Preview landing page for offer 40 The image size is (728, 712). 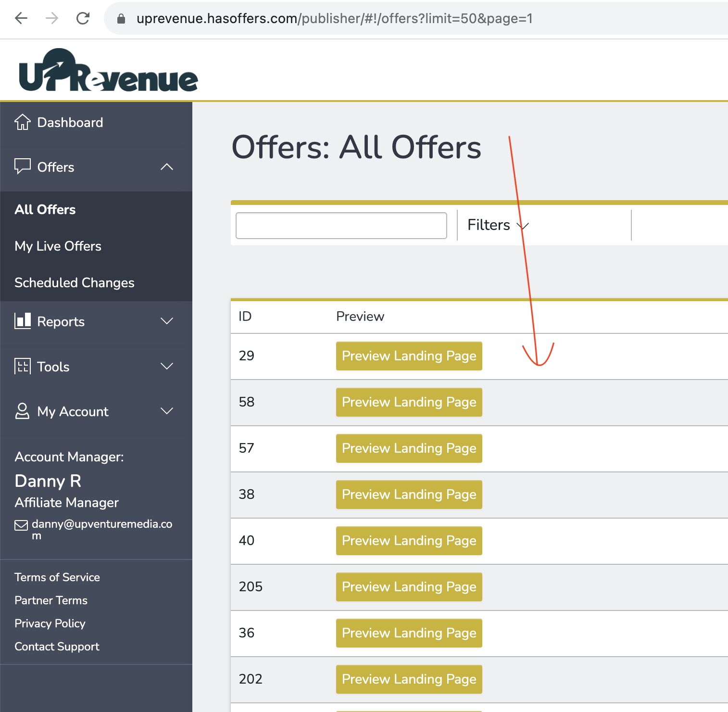(409, 541)
